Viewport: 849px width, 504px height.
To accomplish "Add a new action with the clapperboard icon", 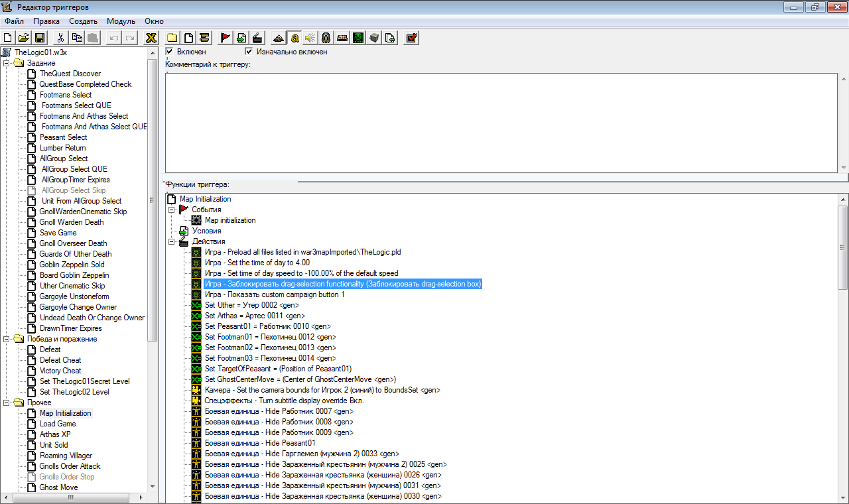I will click(x=257, y=38).
